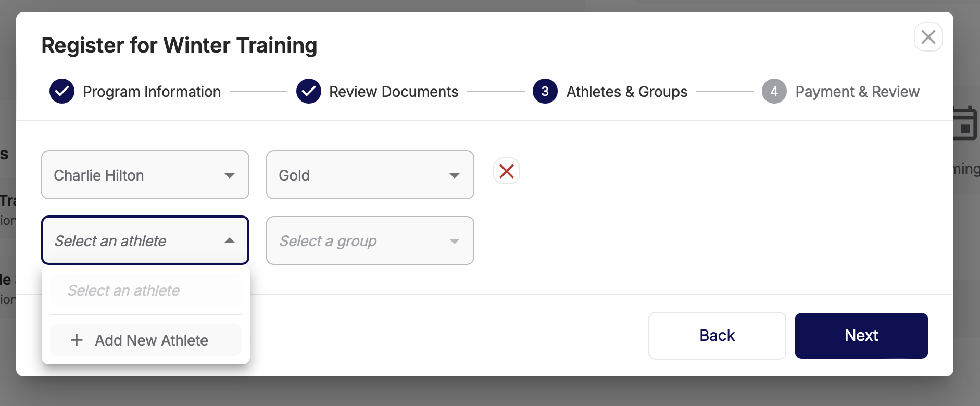
Task: Click the step 3 number badge
Action: [x=545, y=91]
